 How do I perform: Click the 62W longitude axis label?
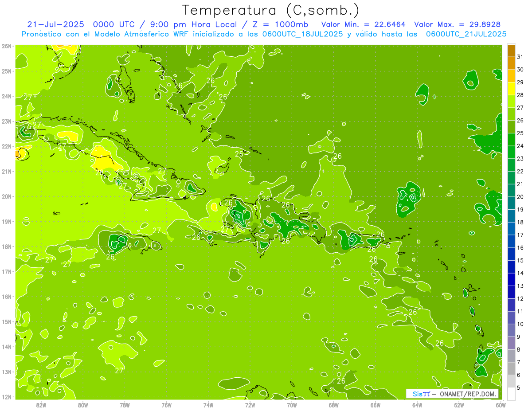click(x=459, y=405)
